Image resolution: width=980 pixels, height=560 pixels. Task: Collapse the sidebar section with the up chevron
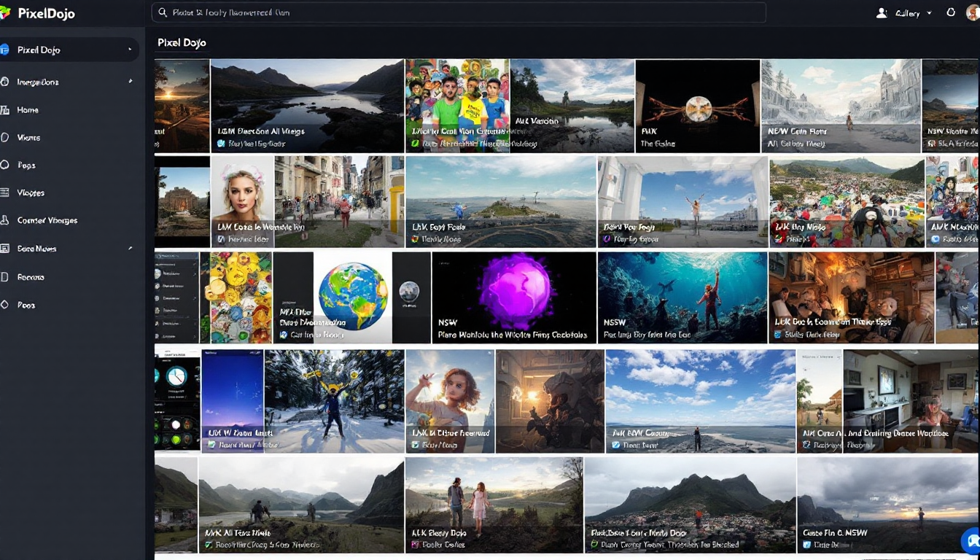coord(131,249)
